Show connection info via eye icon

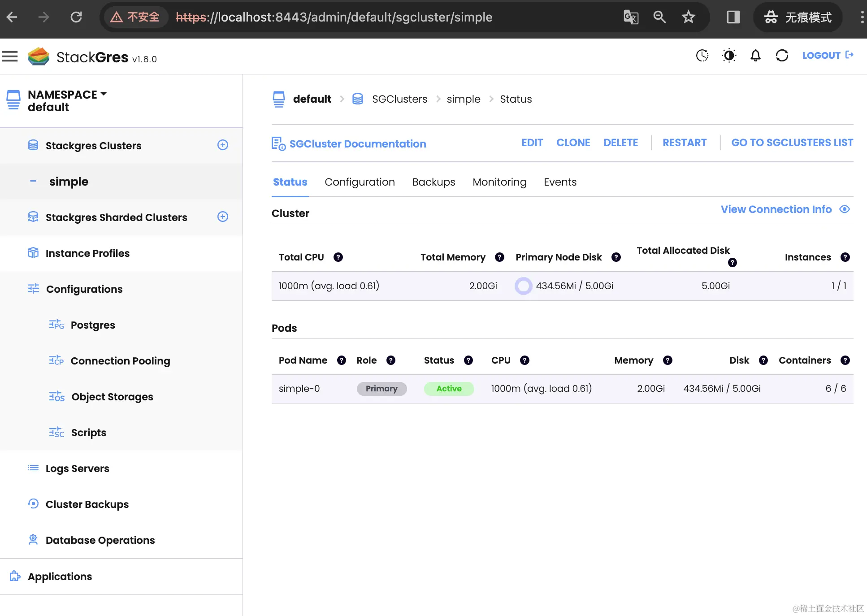[845, 209]
